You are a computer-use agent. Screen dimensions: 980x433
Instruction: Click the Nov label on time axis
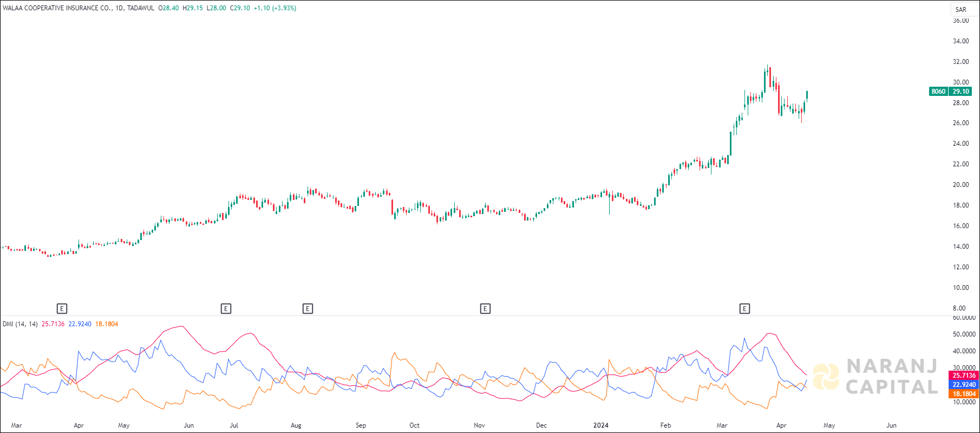[x=479, y=425]
